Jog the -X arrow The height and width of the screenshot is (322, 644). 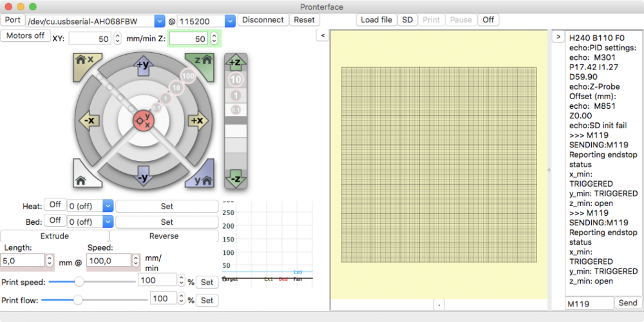89,121
